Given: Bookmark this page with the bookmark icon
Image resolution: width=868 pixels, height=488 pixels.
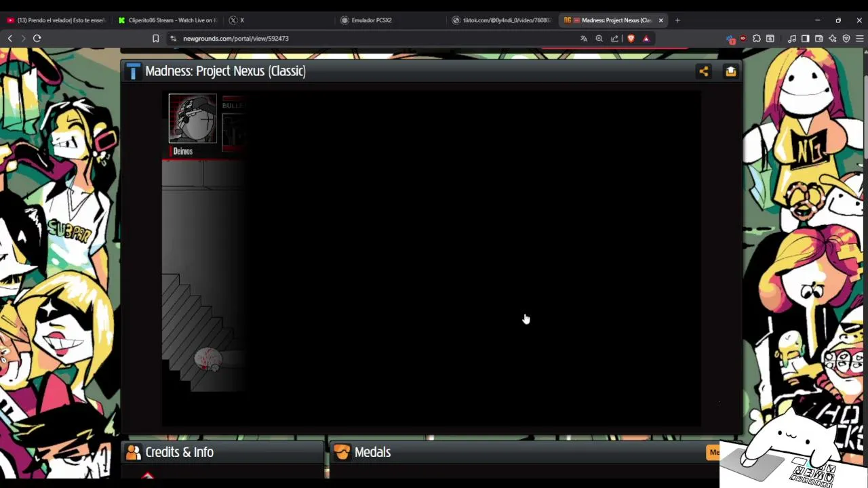Looking at the screenshot, I should (155, 39).
